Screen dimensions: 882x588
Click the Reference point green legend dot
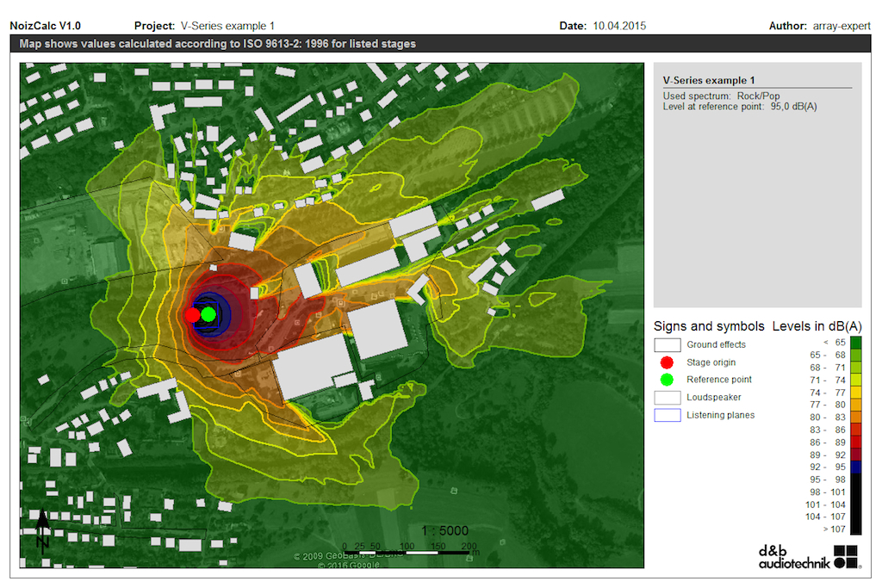[667, 380]
